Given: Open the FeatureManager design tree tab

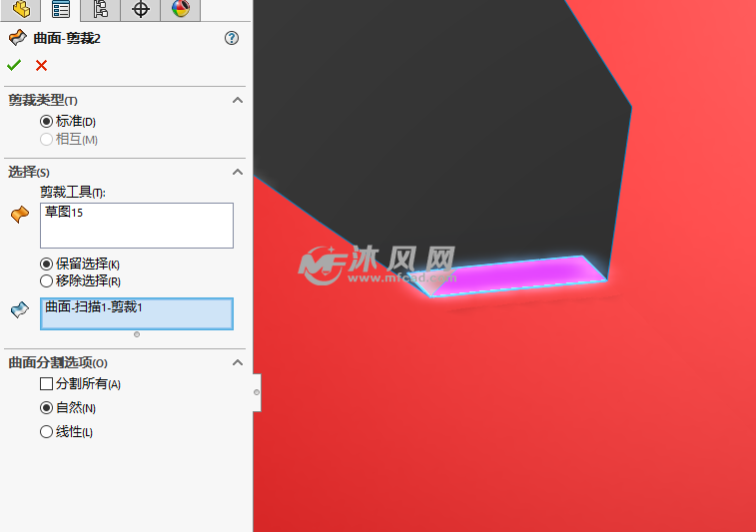Looking at the screenshot, I should tap(21, 10).
